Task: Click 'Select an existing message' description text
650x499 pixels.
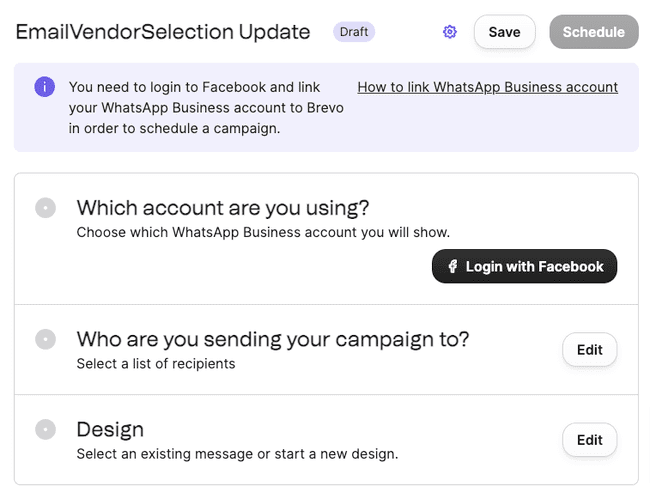Action: click(237, 454)
